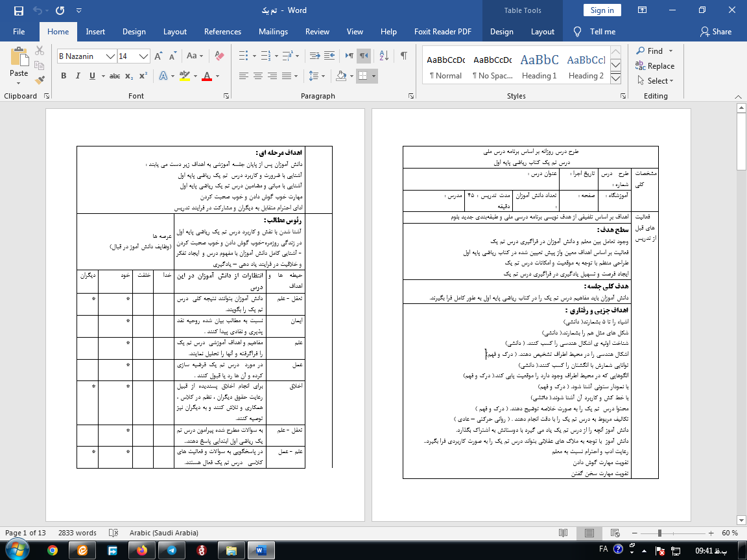Expand the font size 14 dropdown

[144, 56]
